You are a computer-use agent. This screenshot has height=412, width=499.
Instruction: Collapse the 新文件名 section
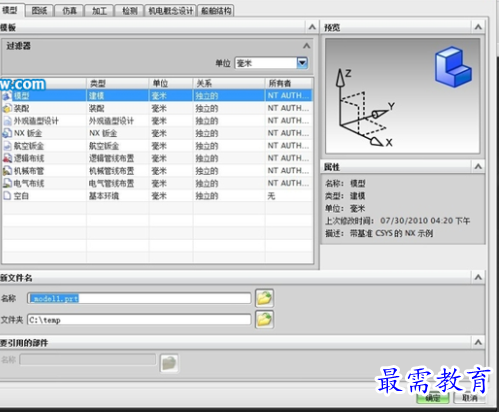click(478, 277)
